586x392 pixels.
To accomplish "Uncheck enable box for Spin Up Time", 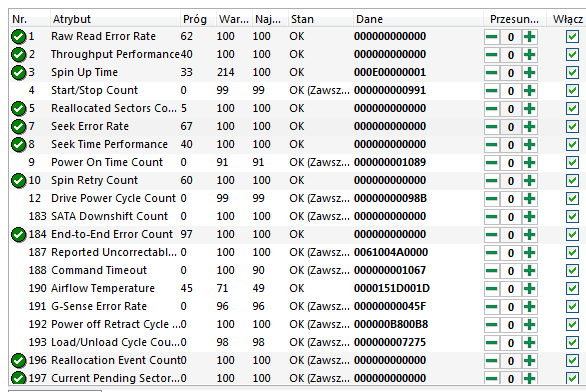I will [572, 72].
